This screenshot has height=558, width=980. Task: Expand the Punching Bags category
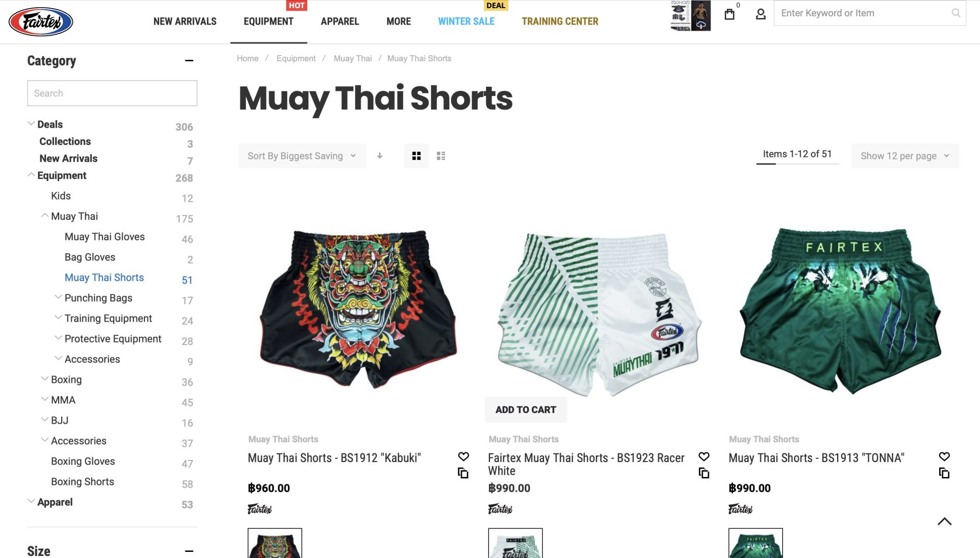(x=58, y=298)
